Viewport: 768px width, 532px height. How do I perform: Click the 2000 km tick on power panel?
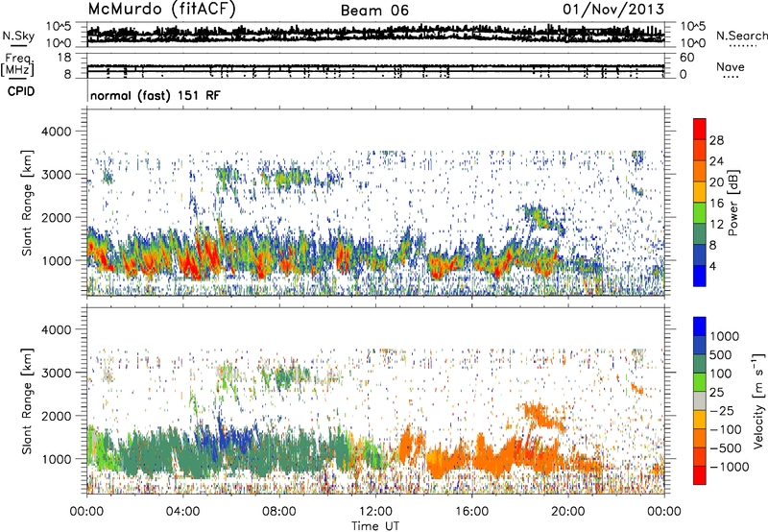(57, 217)
